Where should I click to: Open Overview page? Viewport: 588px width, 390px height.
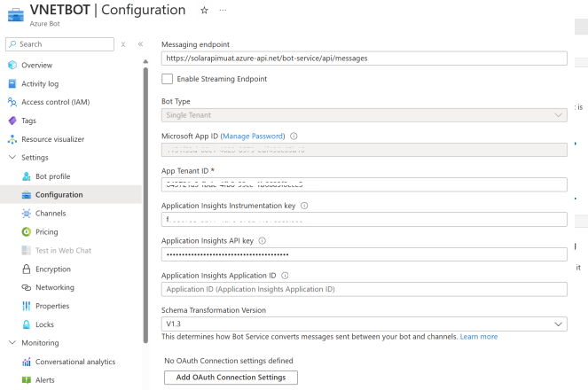(x=36, y=66)
